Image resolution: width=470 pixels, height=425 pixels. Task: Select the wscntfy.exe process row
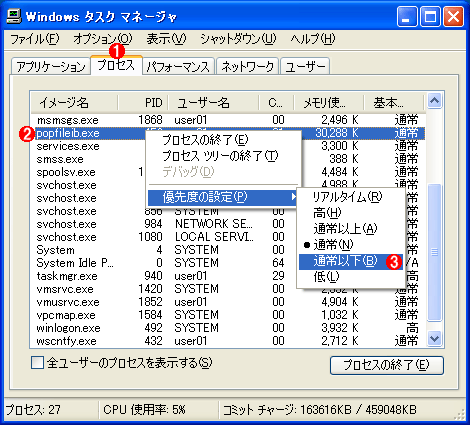228,341
